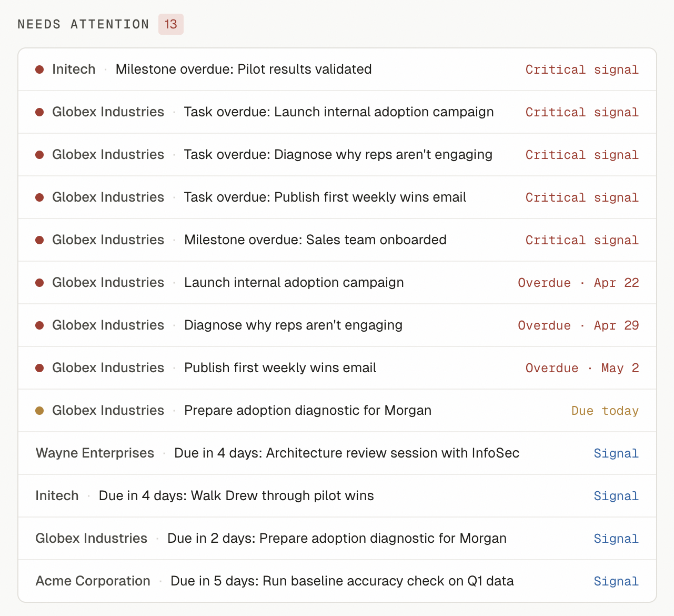Click Signal label on Wayne Enterprises row
674x616 pixels.
click(x=616, y=453)
